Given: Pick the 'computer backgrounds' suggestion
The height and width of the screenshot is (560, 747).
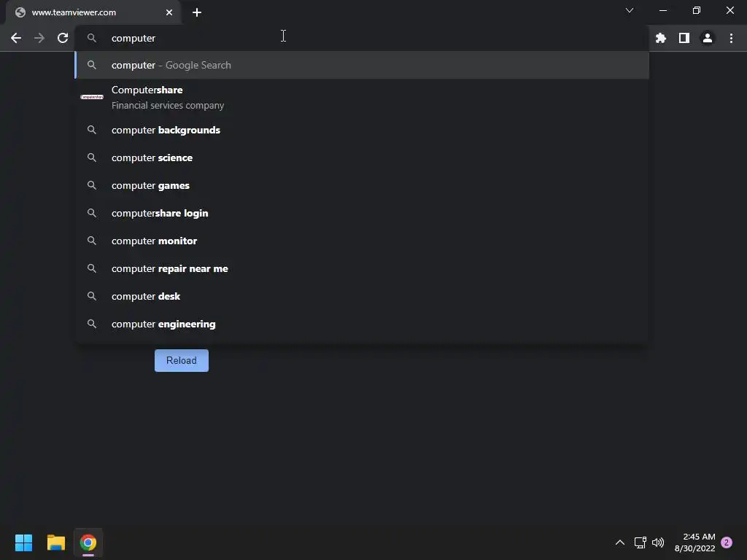Looking at the screenshot, I should tap(362, 130).
